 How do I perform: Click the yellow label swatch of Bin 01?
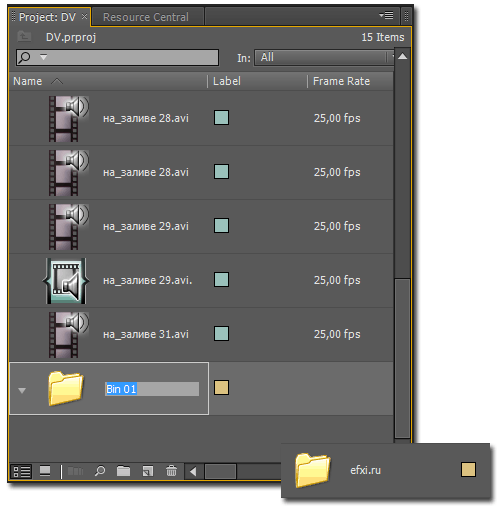pos(221,388)
